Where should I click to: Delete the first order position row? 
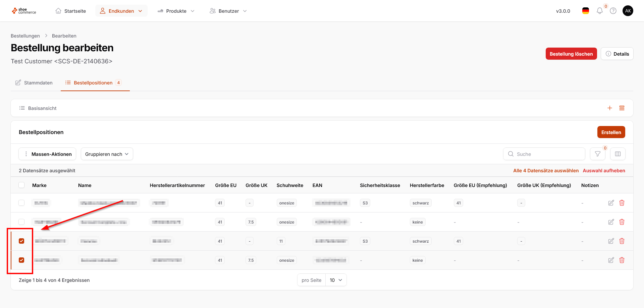point(622,203)
